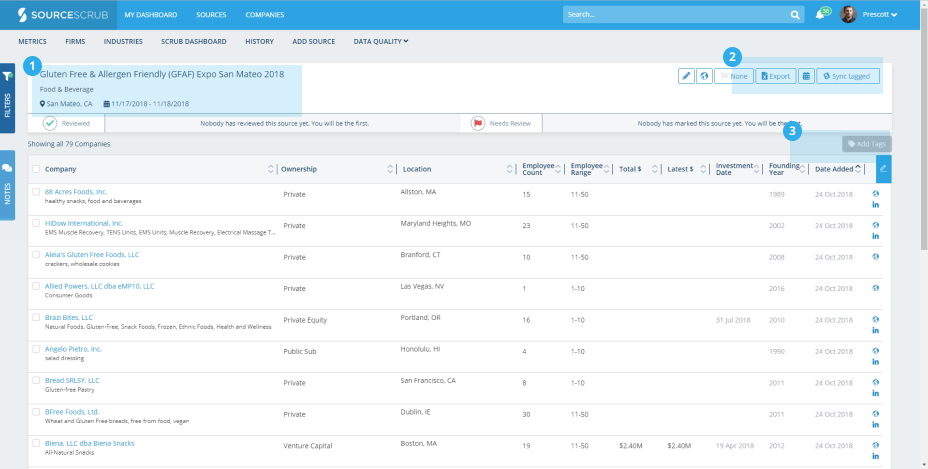Image resolution: width=928 pixels, height=469 pixels.
Task: Open the Sources top menu
Action: click(211, 15)
